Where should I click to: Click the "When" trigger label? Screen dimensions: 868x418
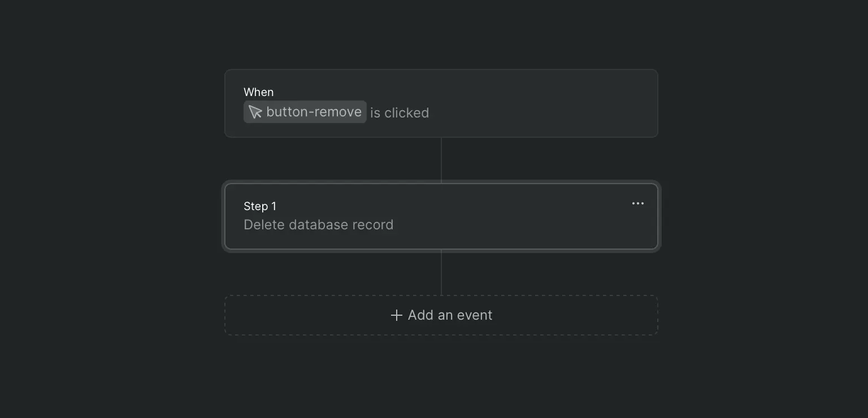pyautogui.click(x=258, y=92)
